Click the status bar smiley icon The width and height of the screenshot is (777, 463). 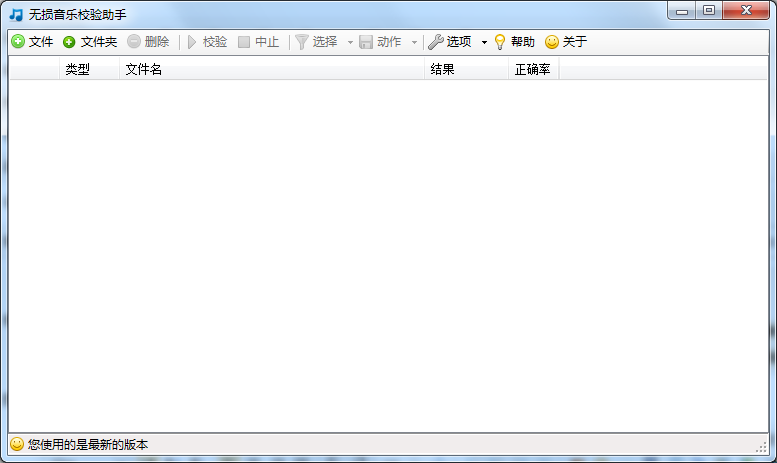[17, 444]
